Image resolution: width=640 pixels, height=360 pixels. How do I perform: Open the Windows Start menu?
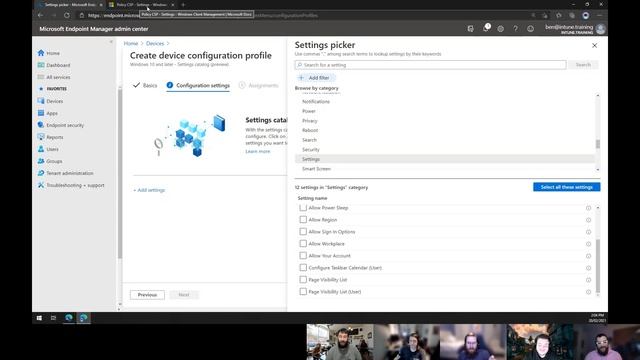(39, 318)
